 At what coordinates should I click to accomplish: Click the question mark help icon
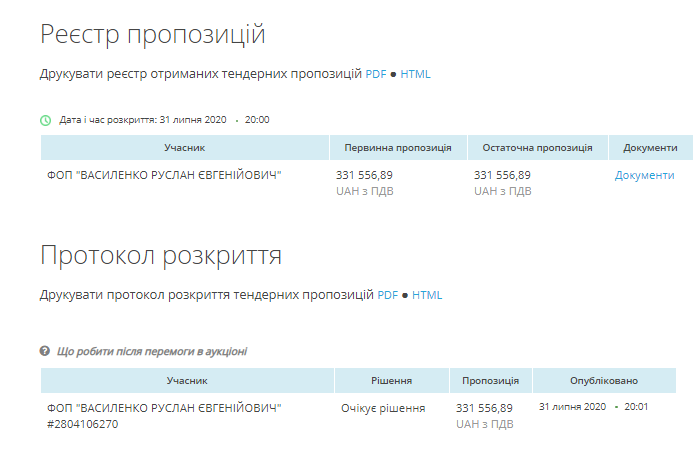coord(45,351)
